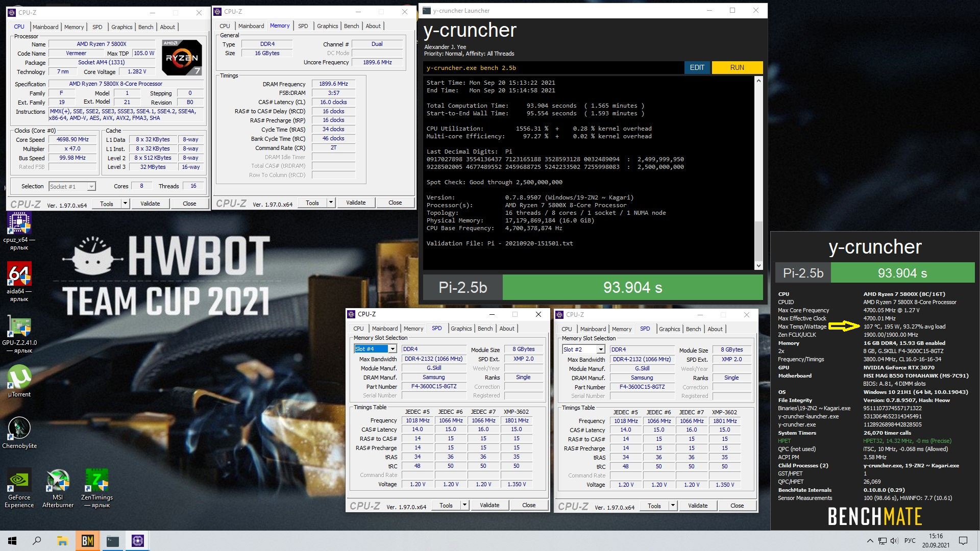Click the blue EDIT button
The height and width of the screenshot is (551, 980).
(x=697, y=67)
